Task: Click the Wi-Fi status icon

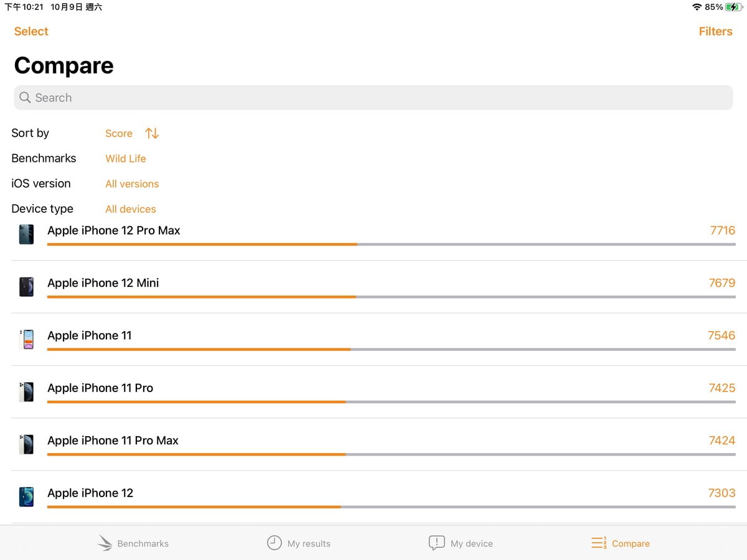Action: [x=697, y=7]
